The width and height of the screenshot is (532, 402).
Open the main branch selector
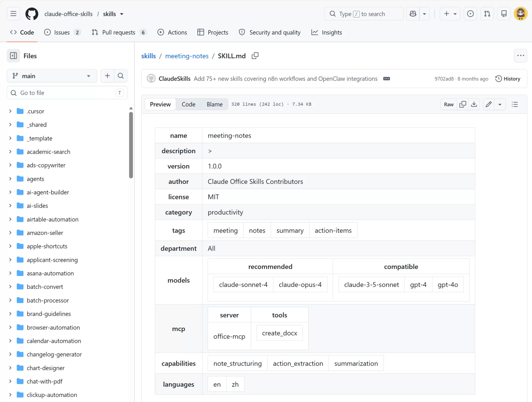[52, 76]
